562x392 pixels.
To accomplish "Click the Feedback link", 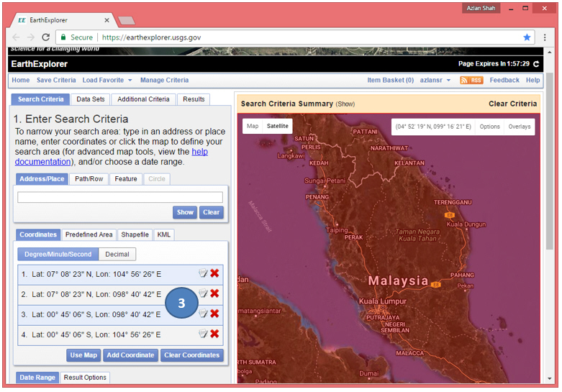I will coord(504,81).
